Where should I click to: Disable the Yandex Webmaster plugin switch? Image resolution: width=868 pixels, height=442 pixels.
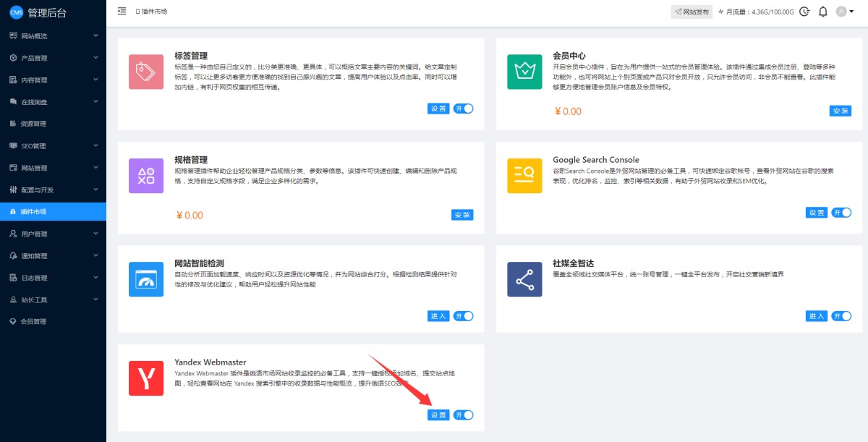[464, 415]
